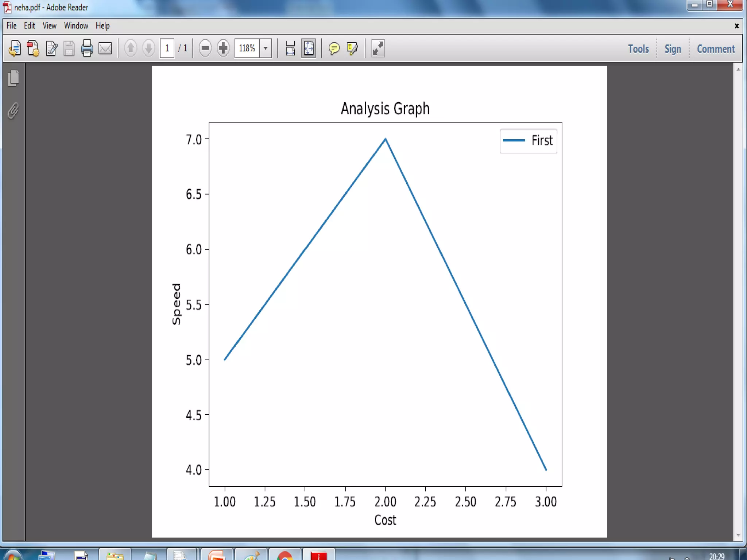Viewport: 747px width, 560px height.
Task: Click the Create PDF online icon
Action: (33, 48)
